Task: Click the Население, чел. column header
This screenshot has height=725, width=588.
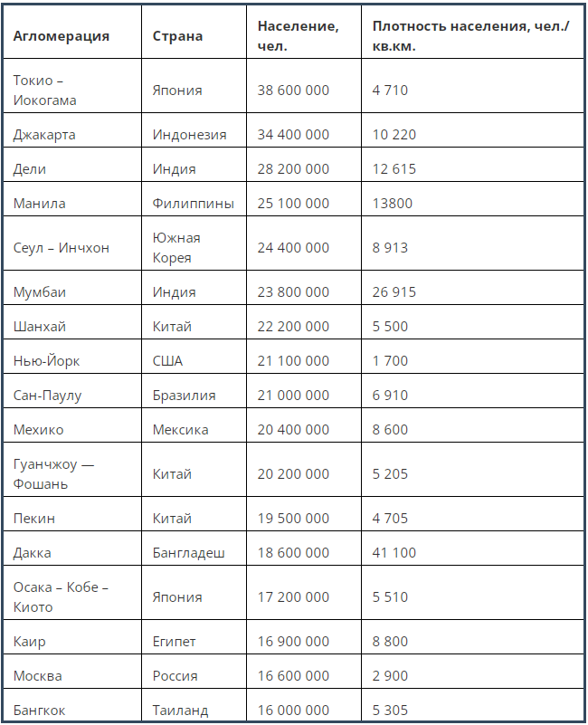Action: (299, 36)
